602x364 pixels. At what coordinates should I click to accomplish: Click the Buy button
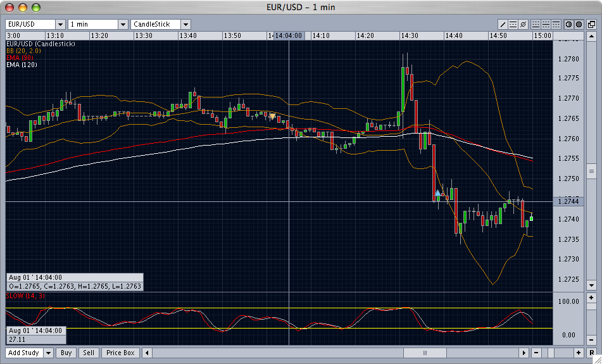point(66,353)
